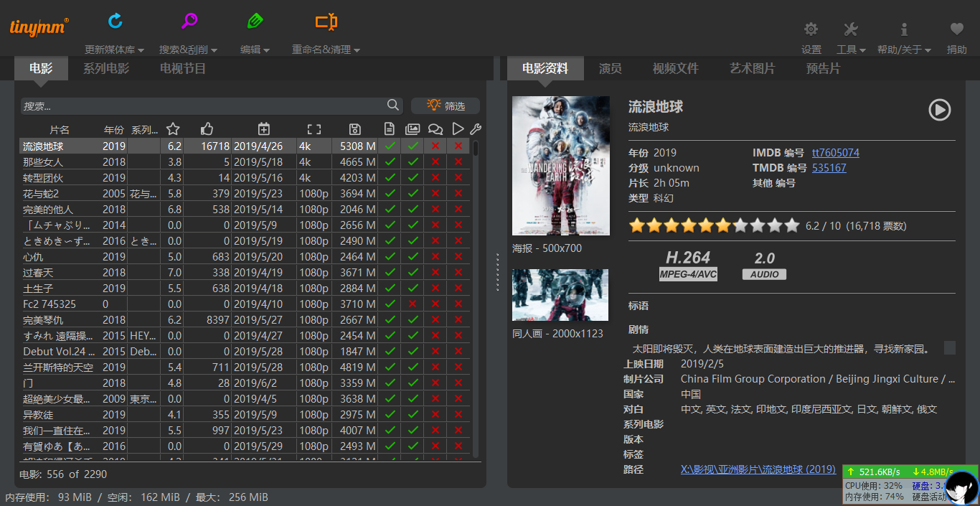
Task: Open 设置 via the gear icon
Action: 811,30
